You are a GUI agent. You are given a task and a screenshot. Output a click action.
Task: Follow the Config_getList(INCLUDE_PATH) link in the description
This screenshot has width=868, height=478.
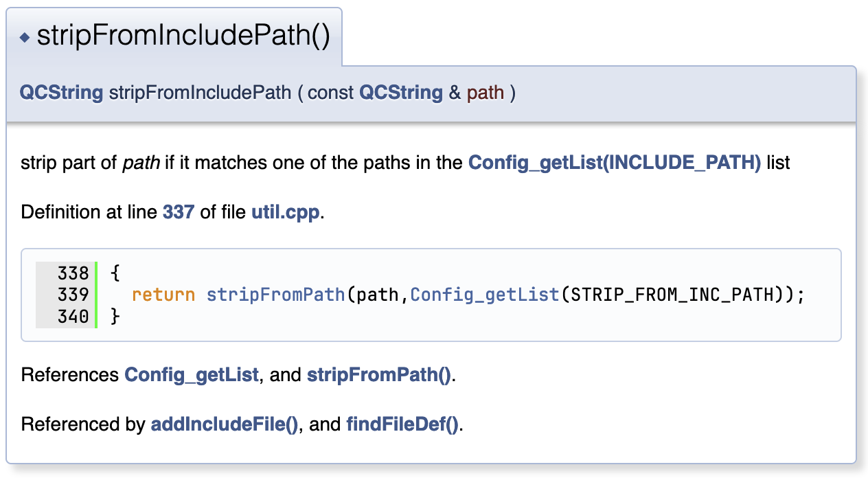[614, 163]
